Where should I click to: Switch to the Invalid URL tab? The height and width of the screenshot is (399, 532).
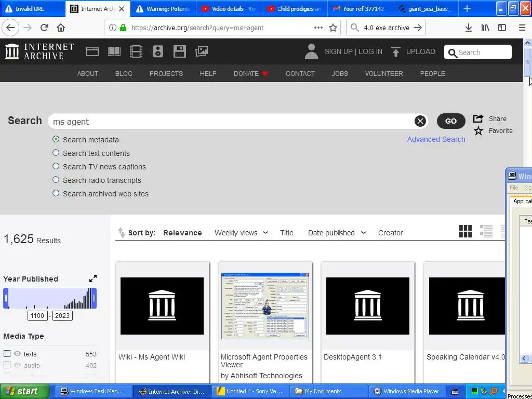pyautogui.click(x=33, y=8)
